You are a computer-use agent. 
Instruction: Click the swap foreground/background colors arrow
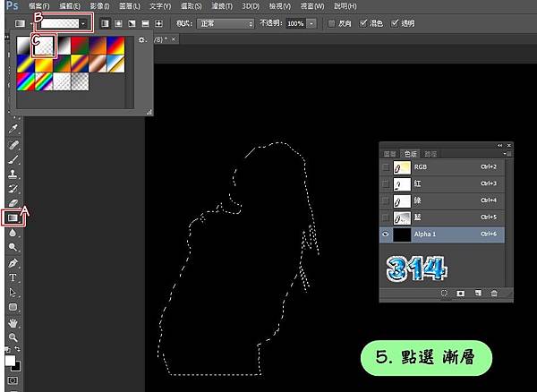click(17, 350)
